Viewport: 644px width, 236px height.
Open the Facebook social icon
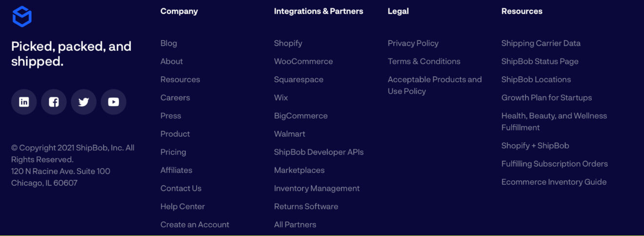[x=54, y=102]
